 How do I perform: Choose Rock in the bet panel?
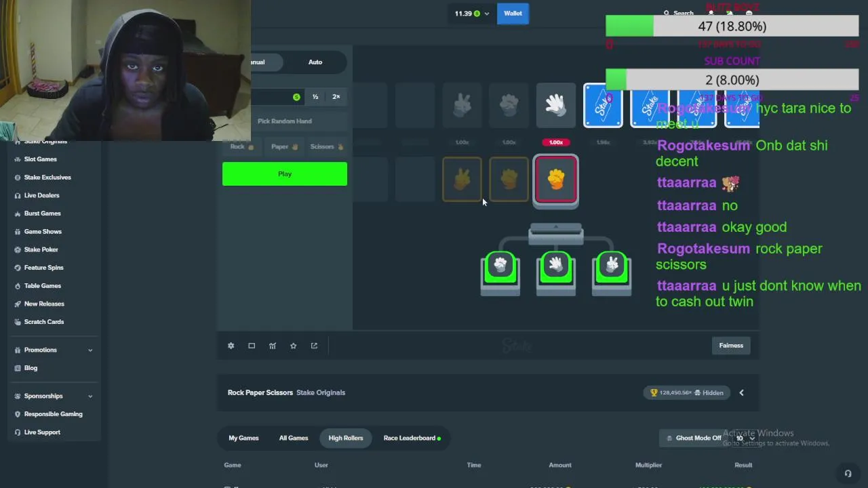point(241,146)
